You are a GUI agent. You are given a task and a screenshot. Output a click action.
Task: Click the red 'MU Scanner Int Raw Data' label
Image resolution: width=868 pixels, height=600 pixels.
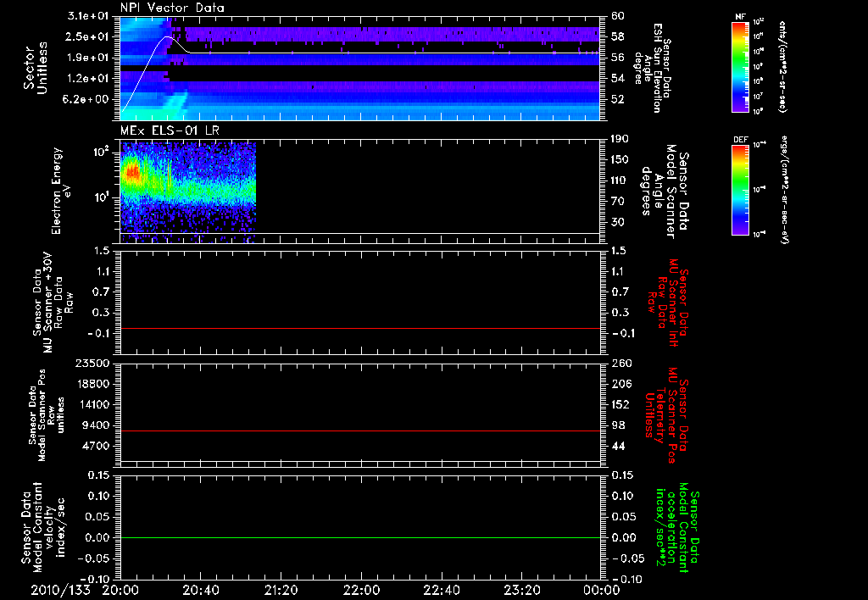[667, 303]
